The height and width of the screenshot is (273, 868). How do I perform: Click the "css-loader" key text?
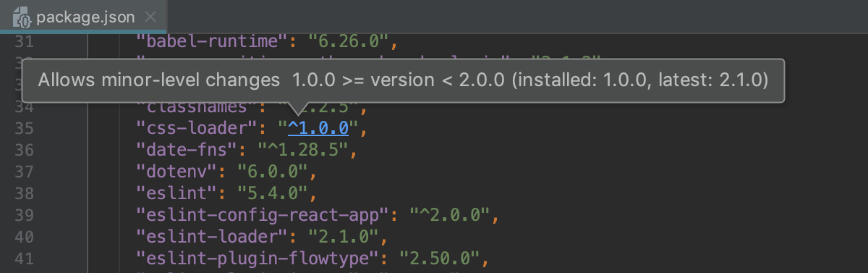pos(203,129)
